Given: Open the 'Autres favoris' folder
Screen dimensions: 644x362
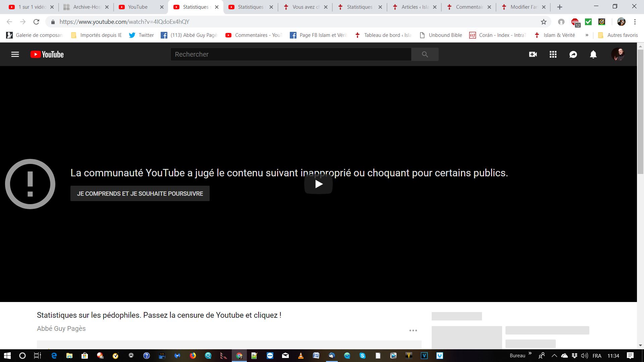Looking at the screenshot, I should [618, 35].
